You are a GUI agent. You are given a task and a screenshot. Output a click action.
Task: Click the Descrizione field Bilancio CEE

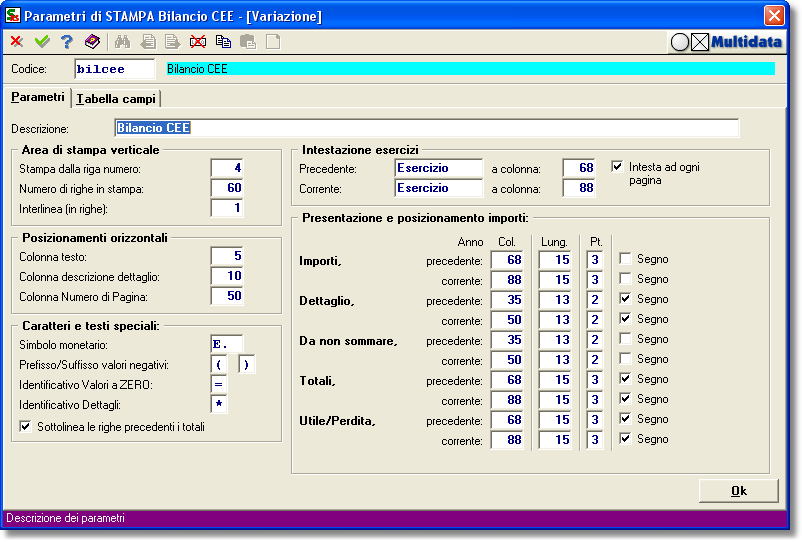(427, 128)
